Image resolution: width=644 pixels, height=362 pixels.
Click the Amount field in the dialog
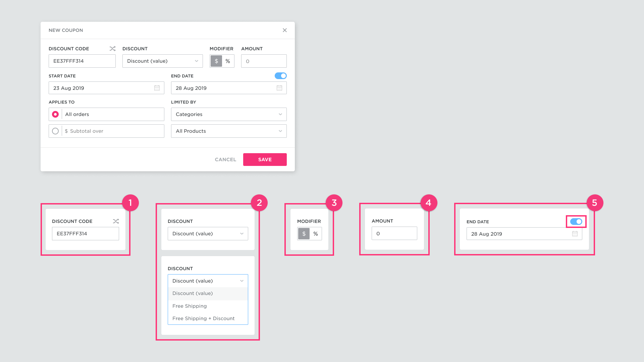click(x=264, y=61)
